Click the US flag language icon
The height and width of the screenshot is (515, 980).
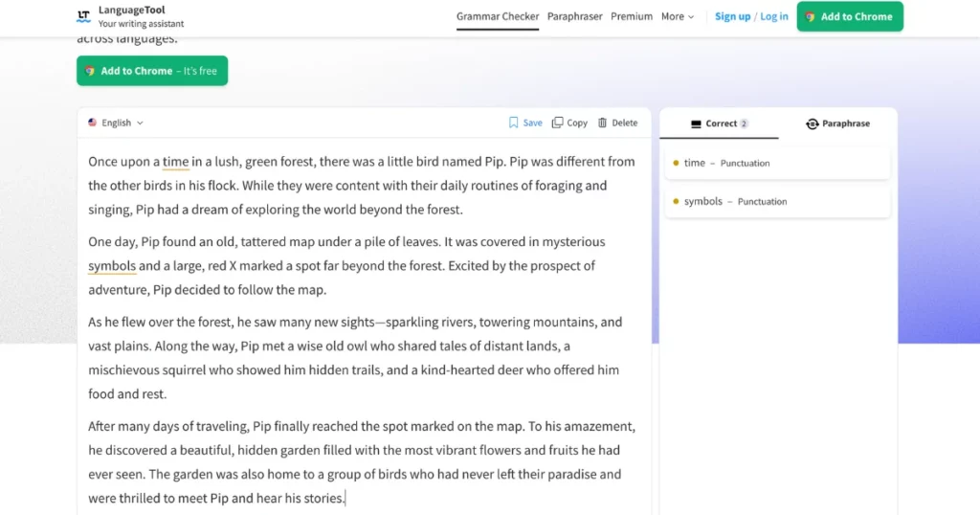93,123
